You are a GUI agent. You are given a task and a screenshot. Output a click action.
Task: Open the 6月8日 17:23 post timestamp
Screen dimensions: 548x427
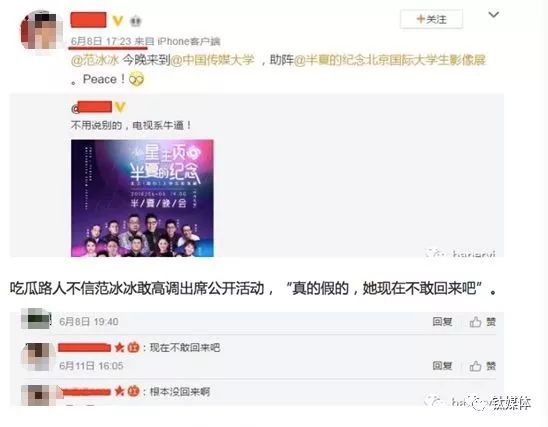point(101,42)
